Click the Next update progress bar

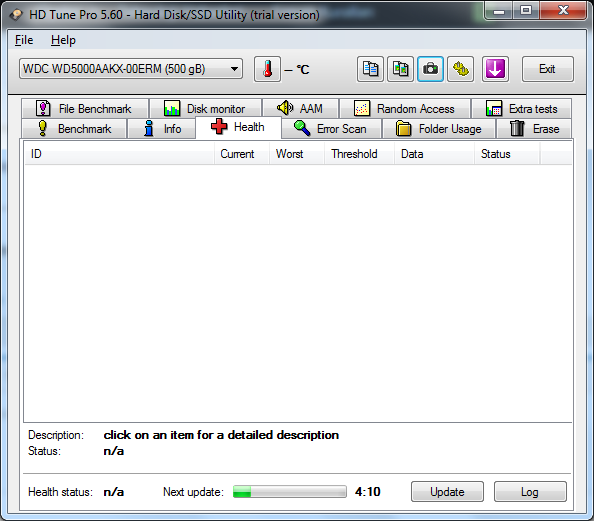point(289,492)
